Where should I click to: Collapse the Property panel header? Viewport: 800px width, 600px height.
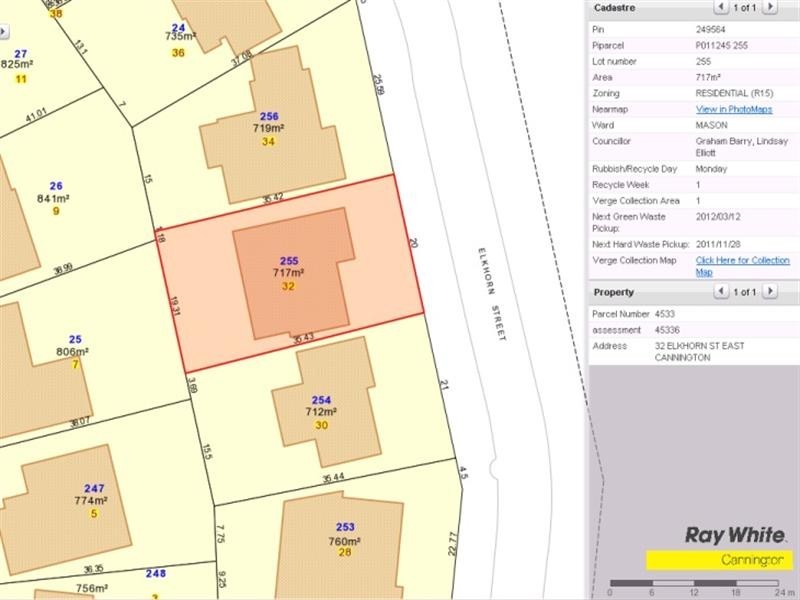[x=614, y=292]
